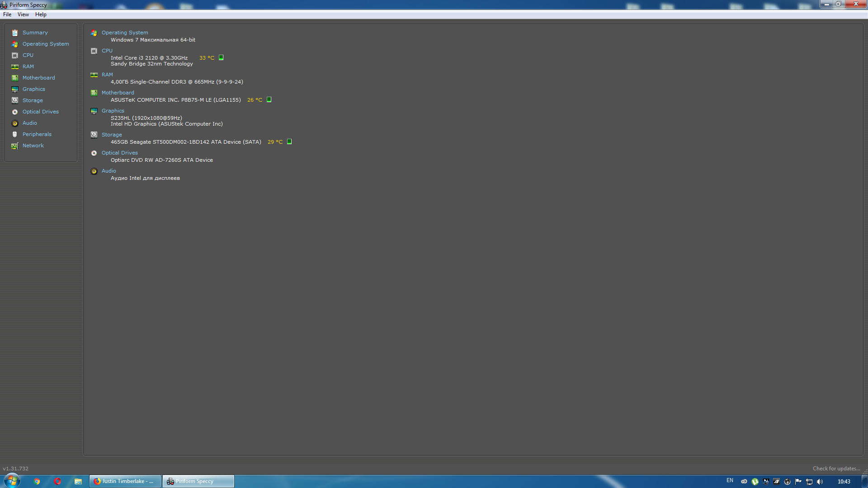Click the Check for updates link

(x=836, y=469)
